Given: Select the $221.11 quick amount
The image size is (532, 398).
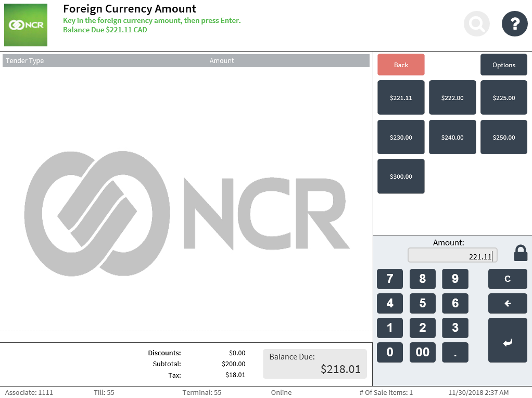Looking at the screenshot, I should click(x=401, y=97).
